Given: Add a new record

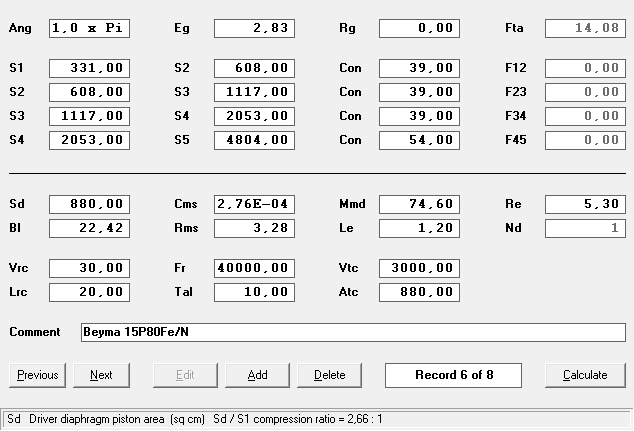Looking at the screenshot, I should [x=258, y=375].
